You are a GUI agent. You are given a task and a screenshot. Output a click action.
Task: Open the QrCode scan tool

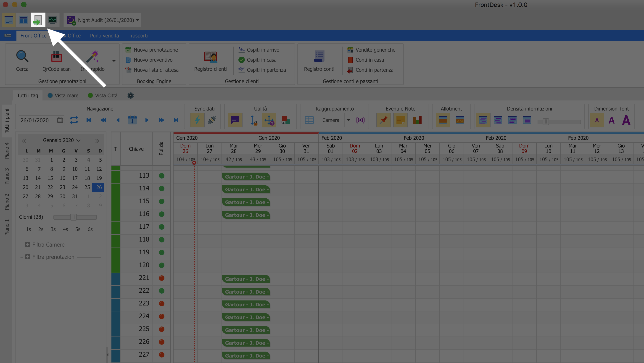[56, 57]
